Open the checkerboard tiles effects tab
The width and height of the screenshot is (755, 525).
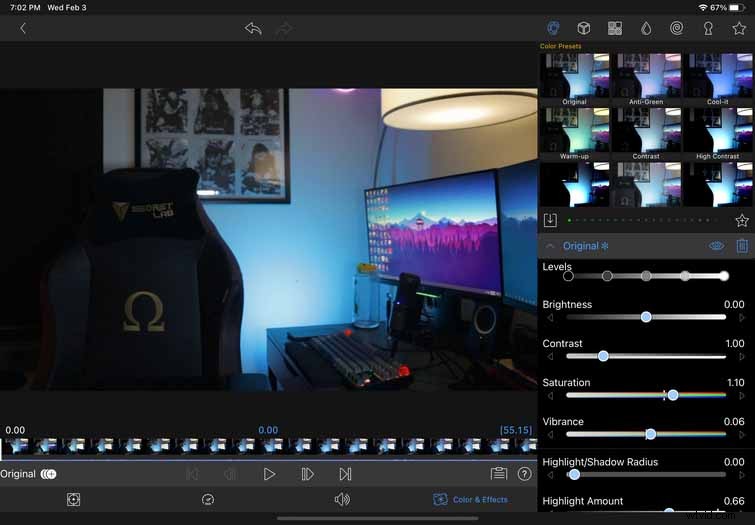pyautogui.click(x=615, y=28)
